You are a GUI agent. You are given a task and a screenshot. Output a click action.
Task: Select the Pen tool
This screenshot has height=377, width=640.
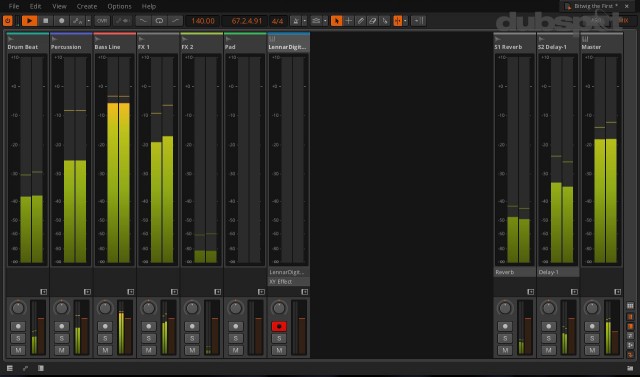pyautogui.click(x=360, y=21)
